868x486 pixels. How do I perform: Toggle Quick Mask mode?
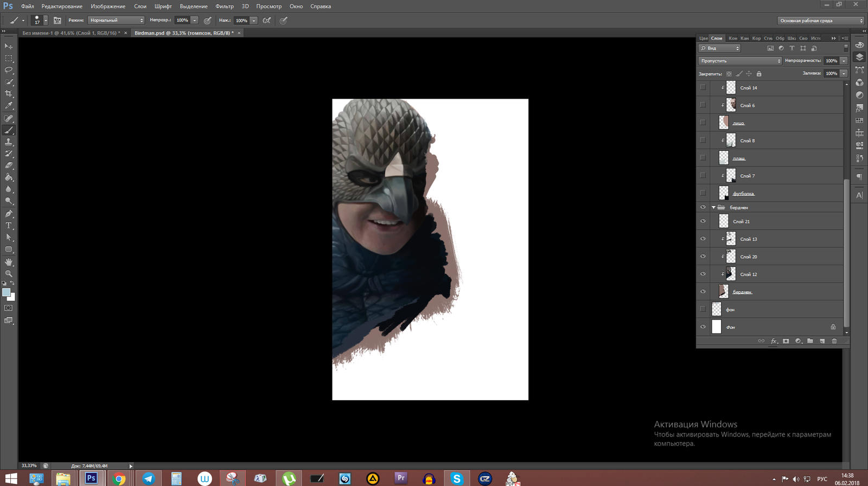[x=9, y=308]
